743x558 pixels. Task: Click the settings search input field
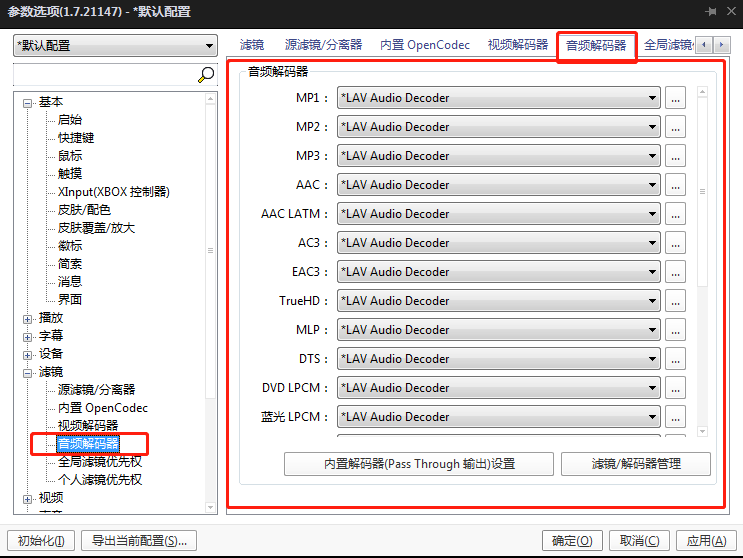(x=103, y=75)
